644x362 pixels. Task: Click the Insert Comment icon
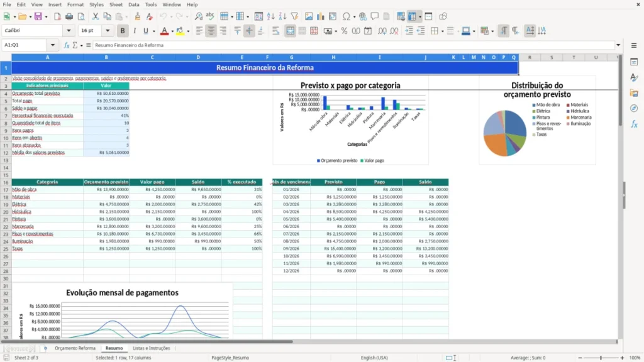coord(375,16)
